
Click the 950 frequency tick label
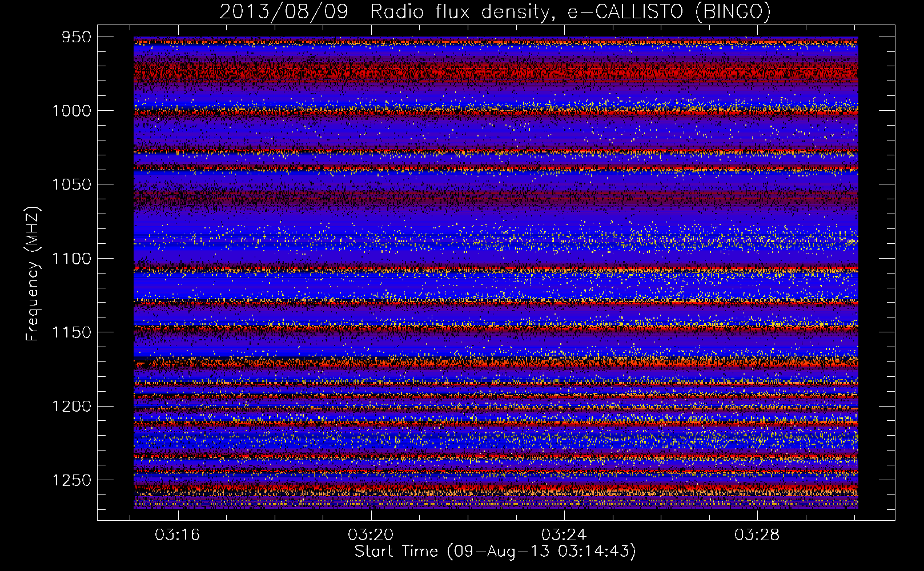point(77,37)
